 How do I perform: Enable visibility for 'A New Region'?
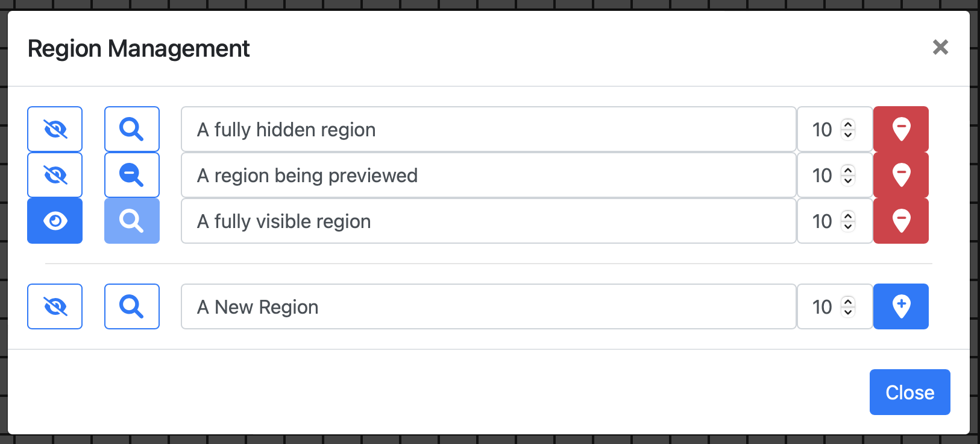tap(54, 306)
